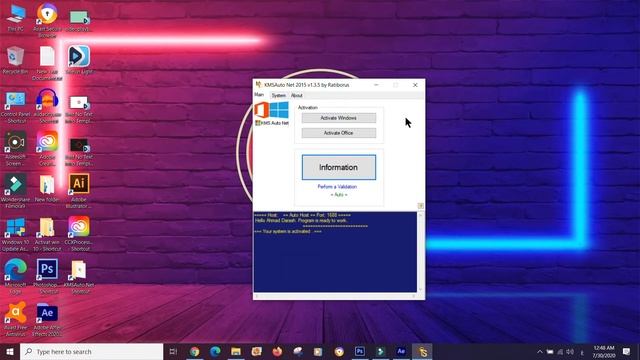The width and height of the screenshot is (640, 360).
Task: Click the small icon above the log scrollbar
Action: click(x=420, y=206)
